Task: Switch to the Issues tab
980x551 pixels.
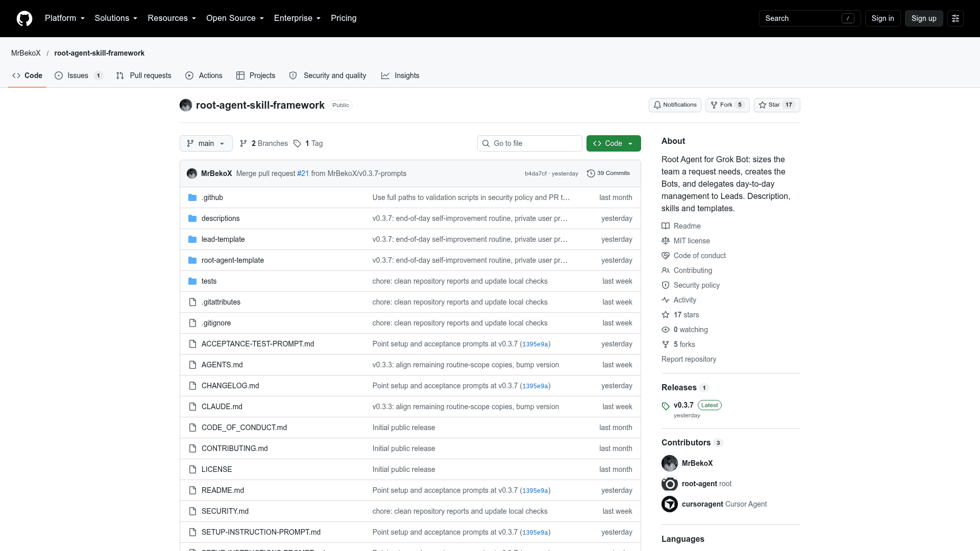Action: point(79,76)
